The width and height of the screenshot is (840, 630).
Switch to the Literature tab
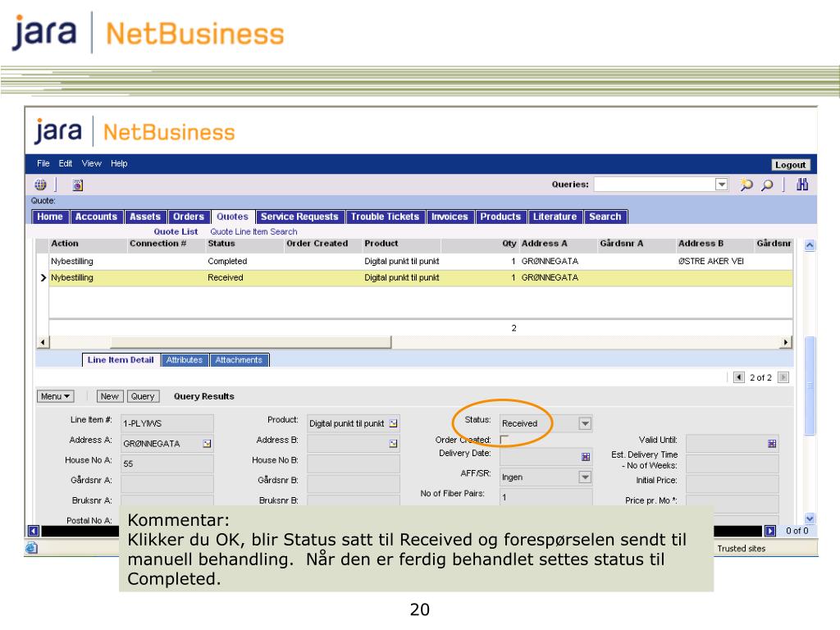point(555,217)
